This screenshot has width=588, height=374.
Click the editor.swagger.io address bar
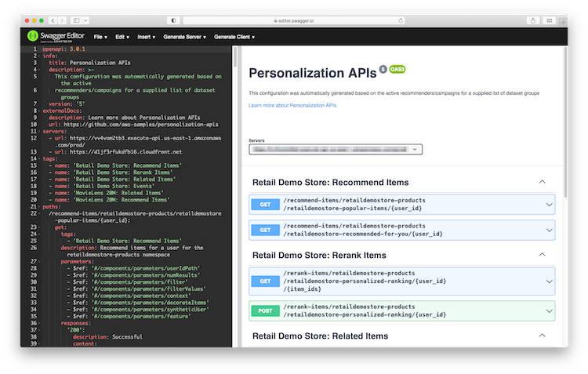[294, 20]
